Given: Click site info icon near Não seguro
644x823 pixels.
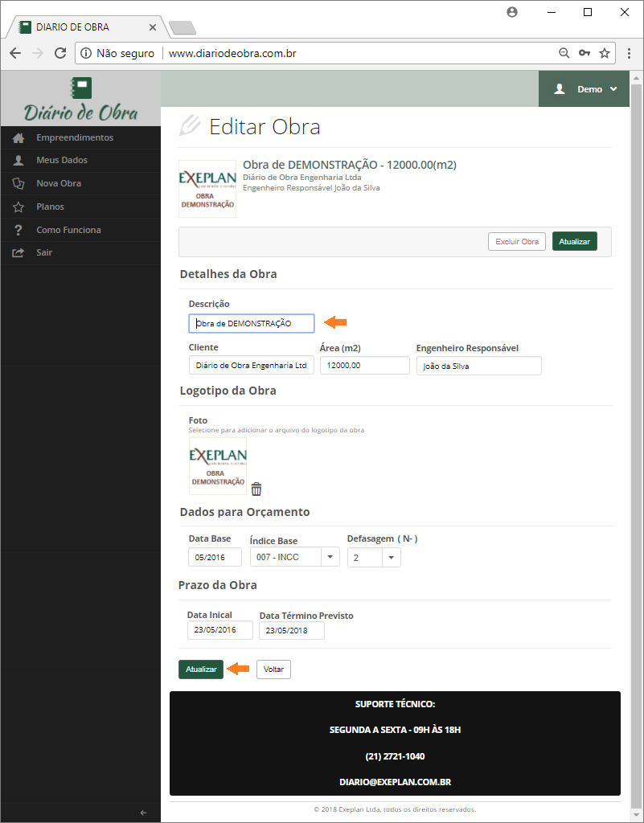Looking at the screenshot, I should click(86, 53).
